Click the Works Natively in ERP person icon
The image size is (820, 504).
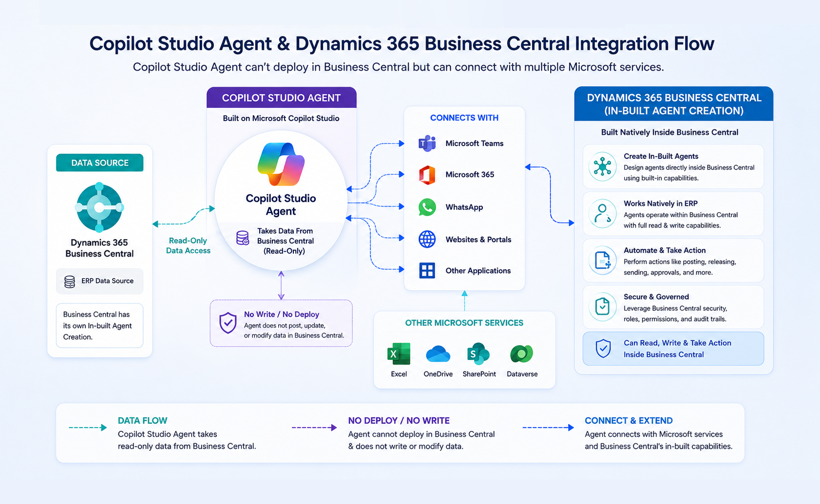[x=603, y=214]
